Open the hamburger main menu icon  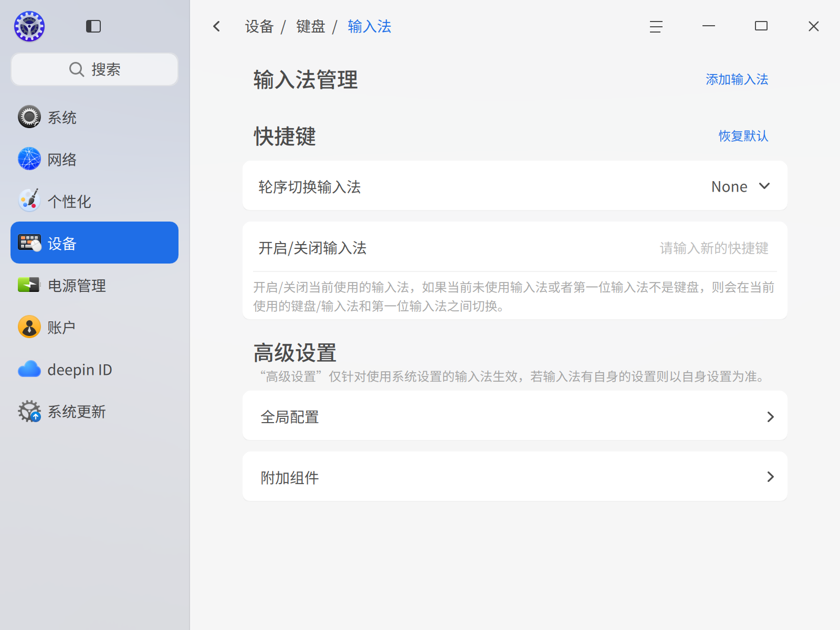pyautogui.click(x=656, y=26)
